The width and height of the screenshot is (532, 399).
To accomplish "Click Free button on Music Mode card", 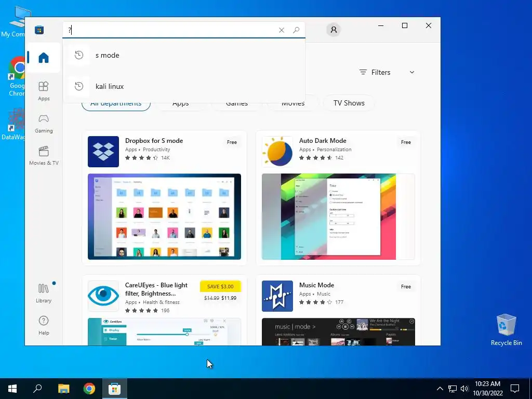I will 406,287.
